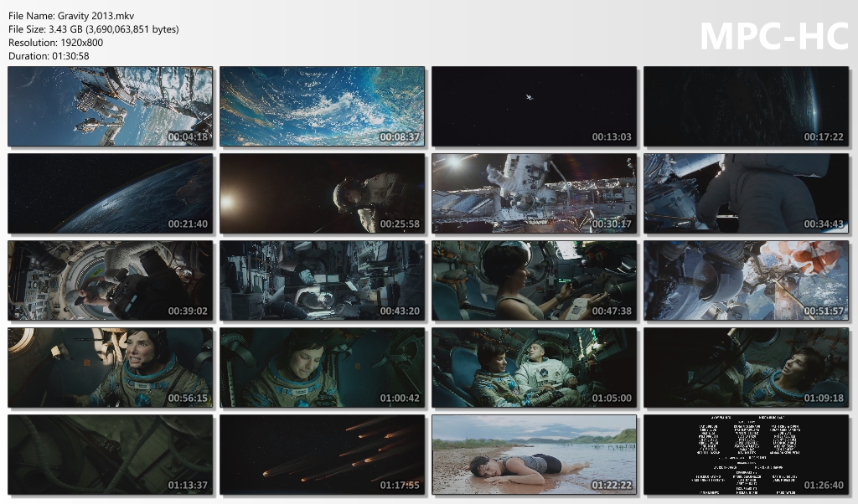
Task: Open the dark space frame at 00:13:03
Action: coord(534,106)
